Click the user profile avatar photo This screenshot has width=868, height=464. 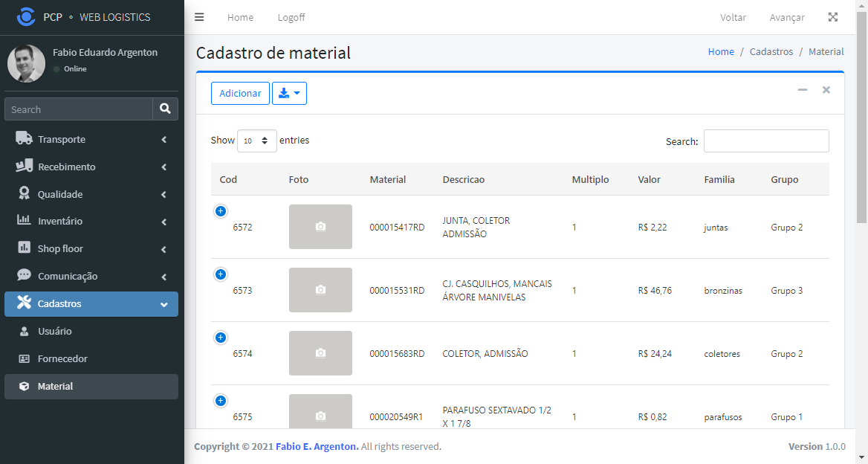26,63
